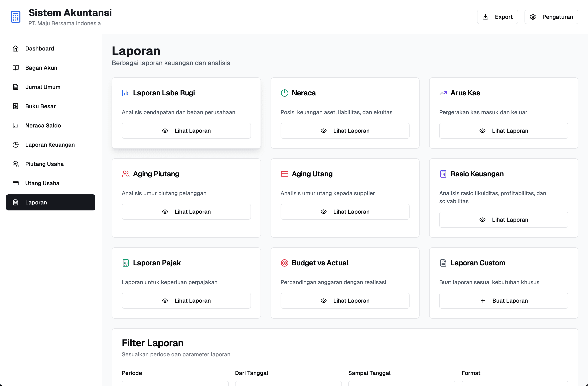The width and height of the screenshot is (588, 386).
Task: Click the Laporan file icon in sidebar
Action: click(x=16, y=203)
